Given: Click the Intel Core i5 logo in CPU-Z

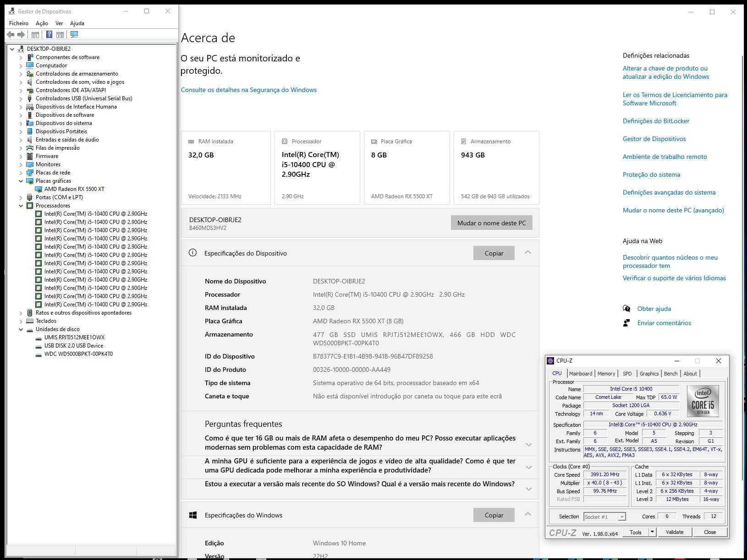Looking at the screenshot, I should 703,401.
